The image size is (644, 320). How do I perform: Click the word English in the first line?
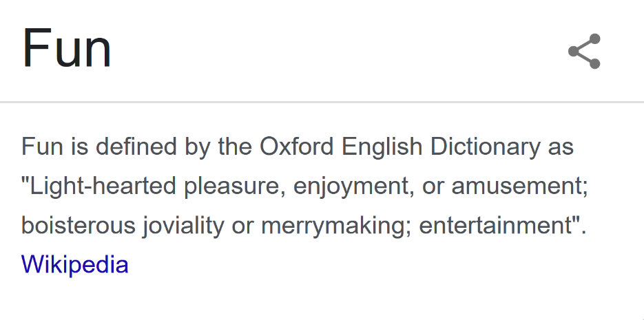tap(382, 147)
